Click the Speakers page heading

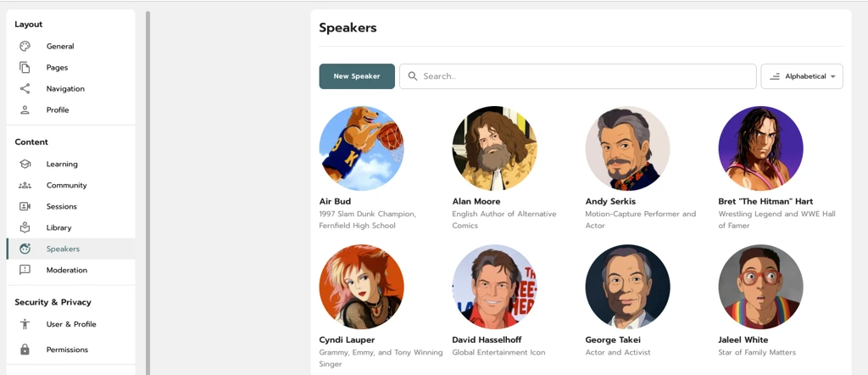click(x=348, y=28)
